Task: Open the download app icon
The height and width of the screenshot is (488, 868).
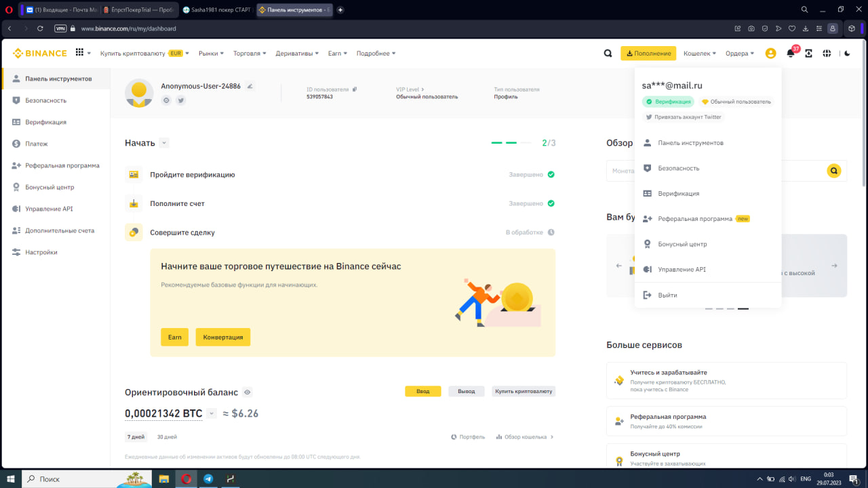Action: point(808,54)
